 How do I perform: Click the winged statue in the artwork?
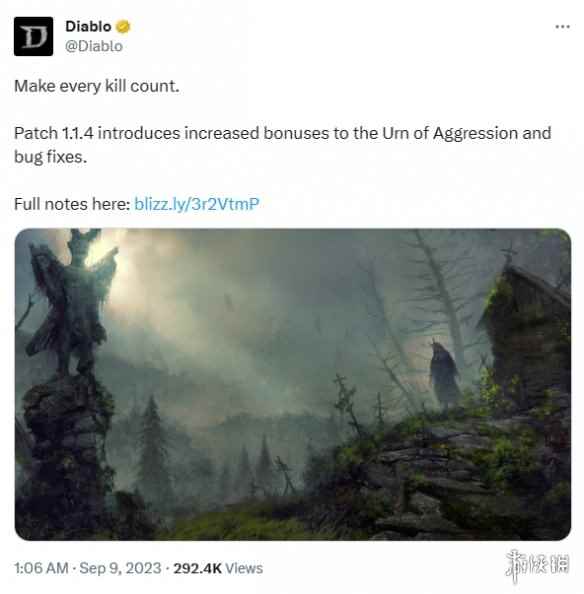72,303
